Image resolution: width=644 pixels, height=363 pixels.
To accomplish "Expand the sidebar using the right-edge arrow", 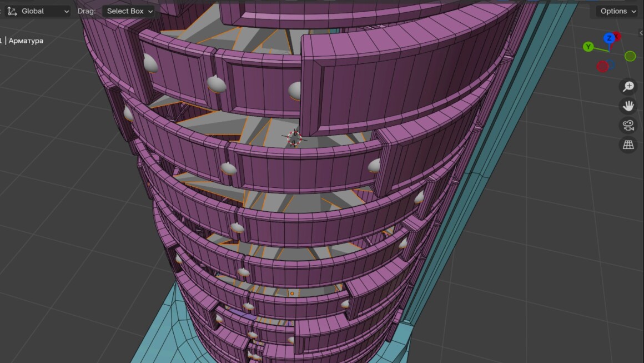I will [x=641, y=33].
